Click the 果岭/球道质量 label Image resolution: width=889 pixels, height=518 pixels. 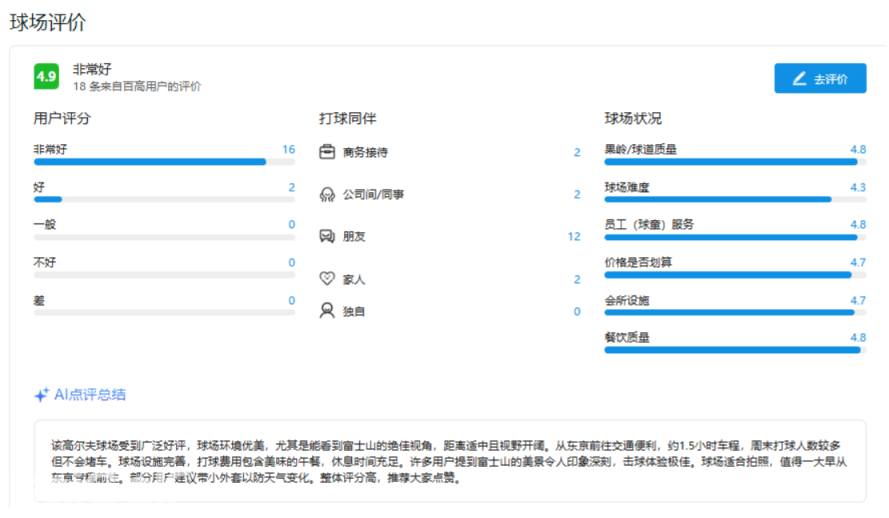(640, 149)
